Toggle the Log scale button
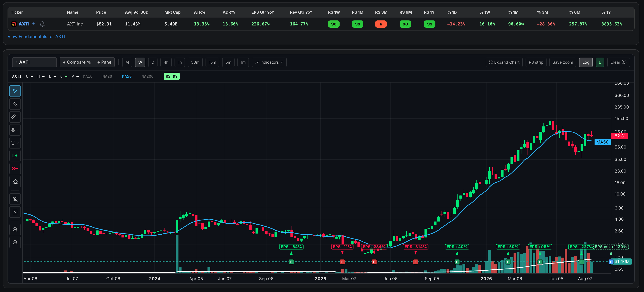This screenshot has height=292, width=644. point(586,62)
